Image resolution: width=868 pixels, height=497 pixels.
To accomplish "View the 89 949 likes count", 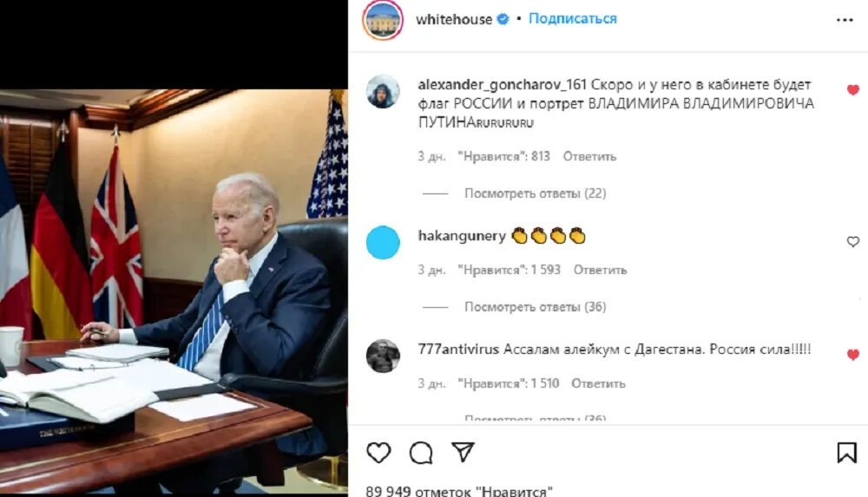I will pos(459,490).
